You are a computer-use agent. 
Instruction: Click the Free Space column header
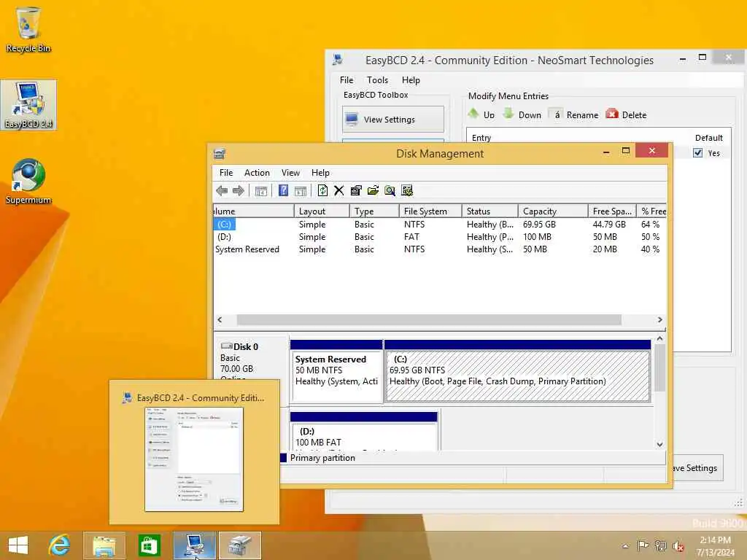(612, 211)
